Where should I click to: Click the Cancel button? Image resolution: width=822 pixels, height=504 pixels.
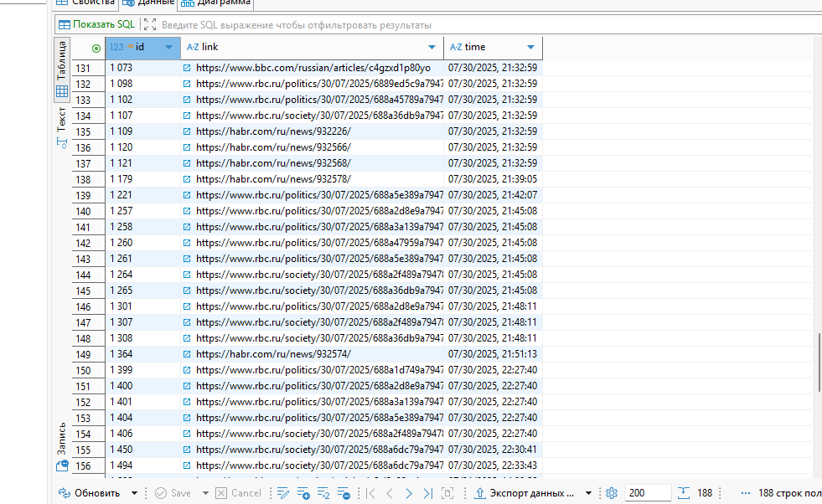coord(239,493)
